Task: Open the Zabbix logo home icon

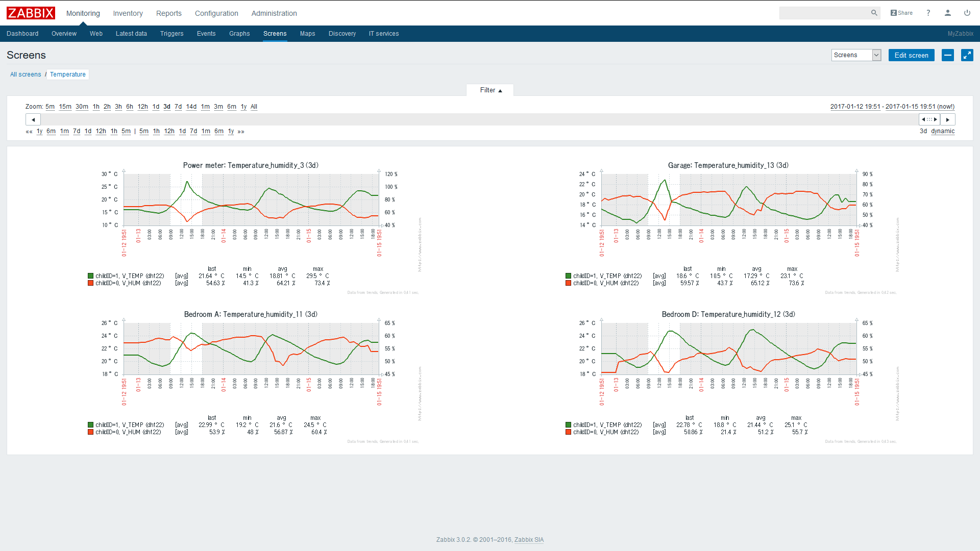Action: (31, 13)
